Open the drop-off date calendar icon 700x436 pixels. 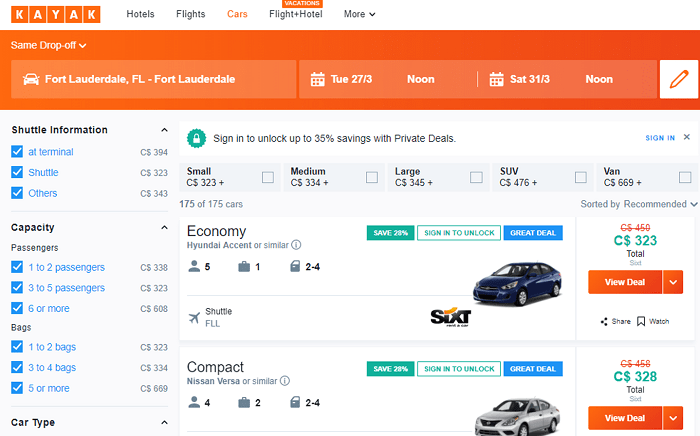coord(496,79)
